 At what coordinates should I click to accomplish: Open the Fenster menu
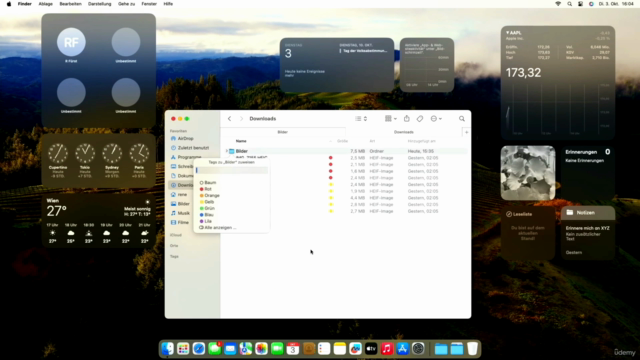coord(149,4)
